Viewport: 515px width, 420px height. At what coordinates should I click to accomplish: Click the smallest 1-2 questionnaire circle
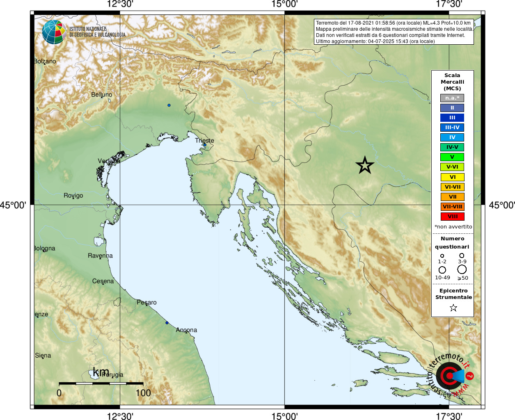click(x=442, y=256)
